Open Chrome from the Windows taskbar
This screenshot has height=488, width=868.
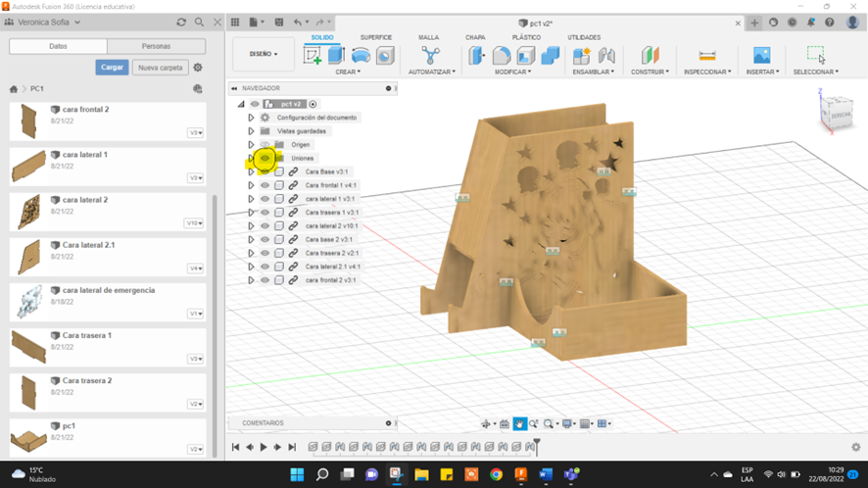(496, 474)
